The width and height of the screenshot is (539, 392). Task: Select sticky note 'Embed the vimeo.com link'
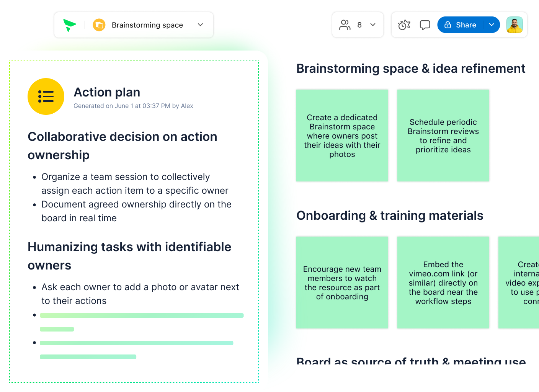[x=443, y=283]
